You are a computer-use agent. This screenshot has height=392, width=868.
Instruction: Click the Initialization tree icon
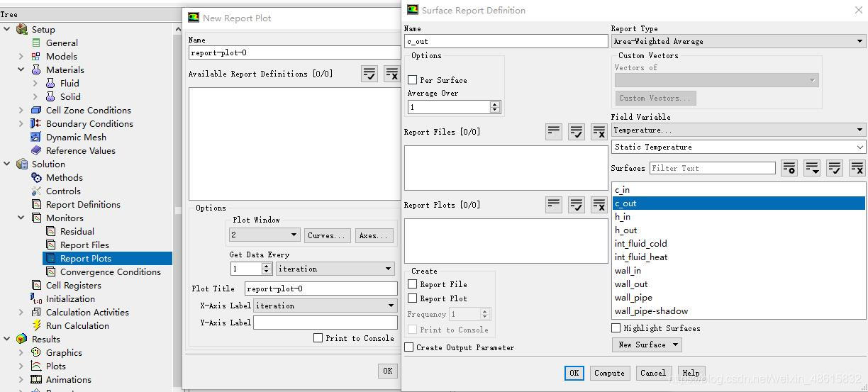click(x=36, y=299)
